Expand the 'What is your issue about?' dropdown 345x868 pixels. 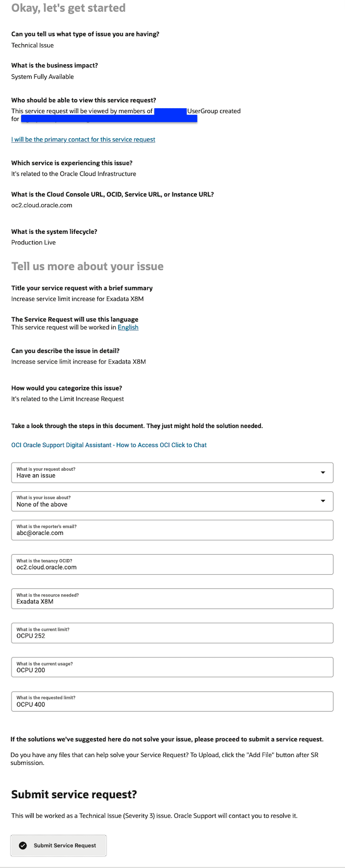tap(324, 501)
